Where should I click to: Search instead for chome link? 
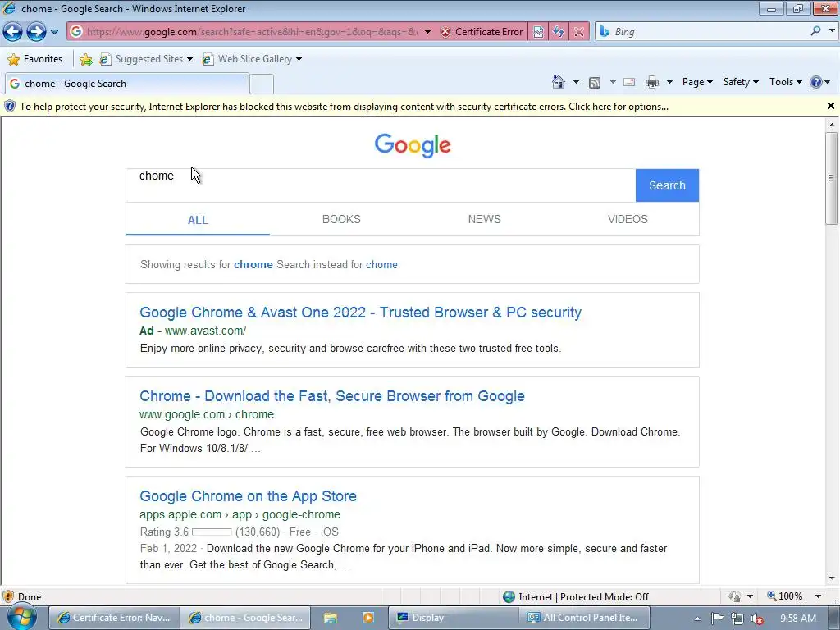[381, 265]
